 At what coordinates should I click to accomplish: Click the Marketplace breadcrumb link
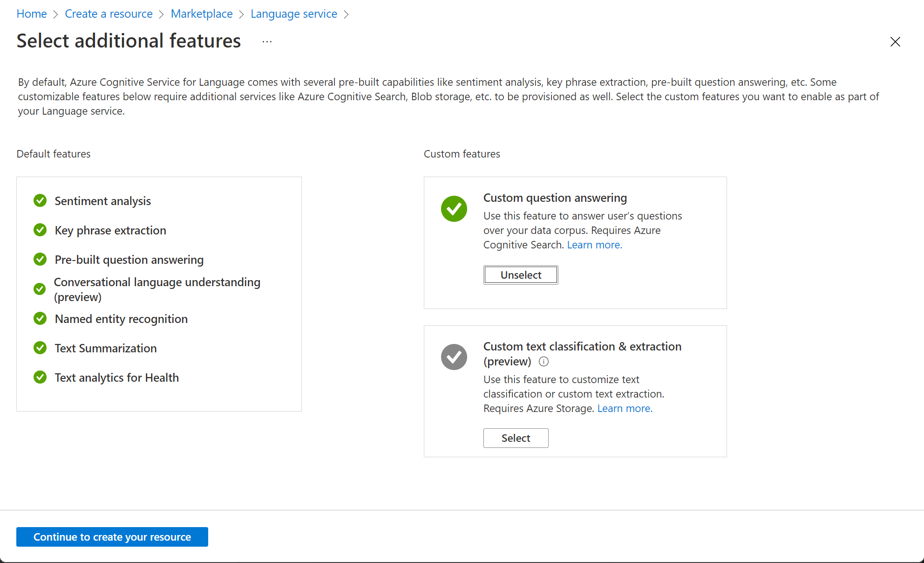(201, 13)
